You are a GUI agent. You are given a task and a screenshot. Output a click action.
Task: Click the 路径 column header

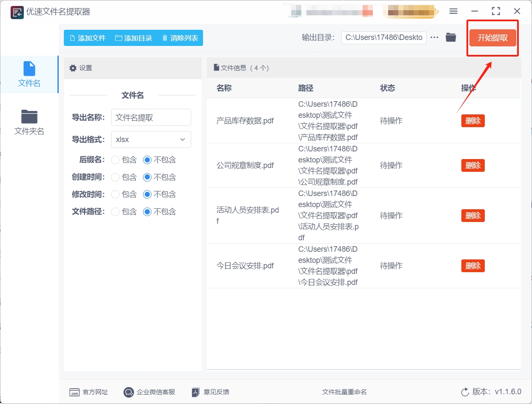[306, 88]
